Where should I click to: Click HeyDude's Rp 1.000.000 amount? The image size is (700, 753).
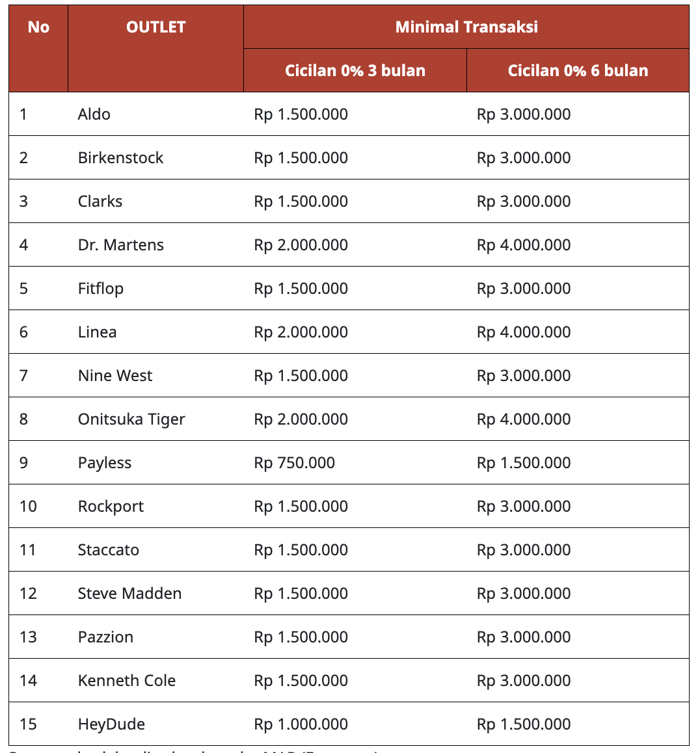coord(301,724)
